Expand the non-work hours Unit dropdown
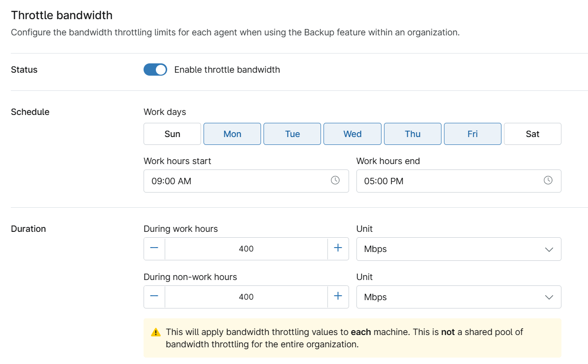This screenshot has width=588, height=364. [458, 297]
